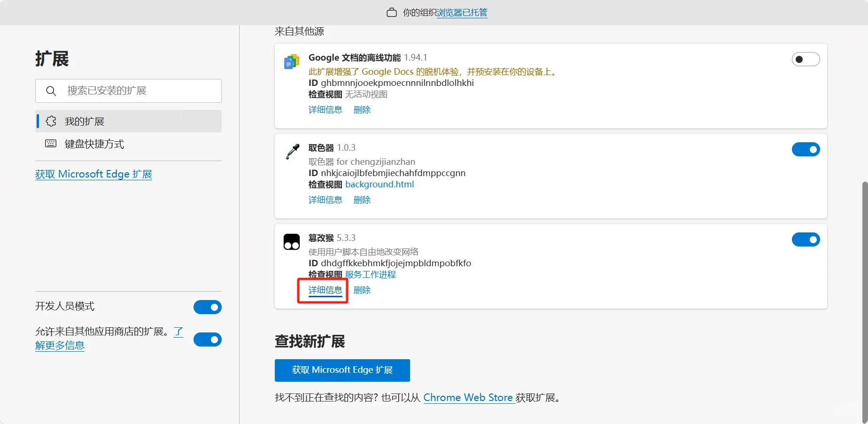868x424 pixels.
Task: Toggle 允许来自其他应用商店的扩展
Action: click(207, 339)
